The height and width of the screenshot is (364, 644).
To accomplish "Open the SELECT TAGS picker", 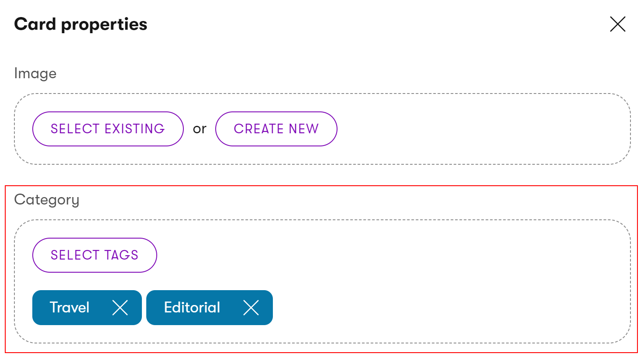I will pos(94,255).
